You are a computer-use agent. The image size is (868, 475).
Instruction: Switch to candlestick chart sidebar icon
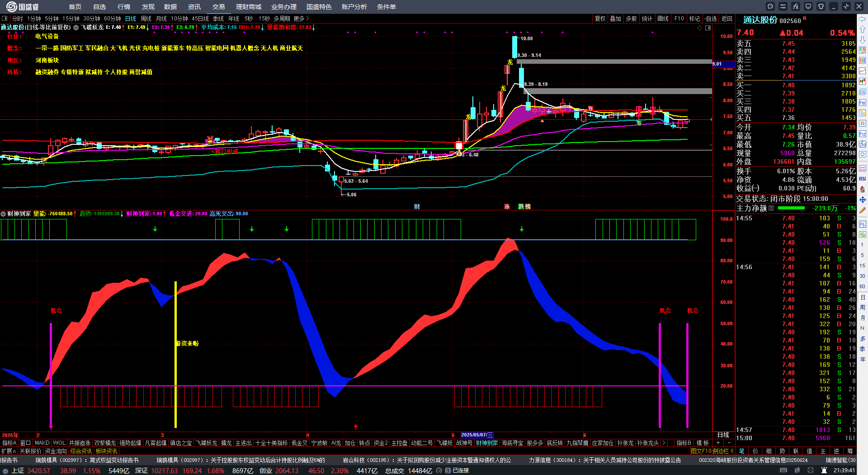(x=863, y=81)
